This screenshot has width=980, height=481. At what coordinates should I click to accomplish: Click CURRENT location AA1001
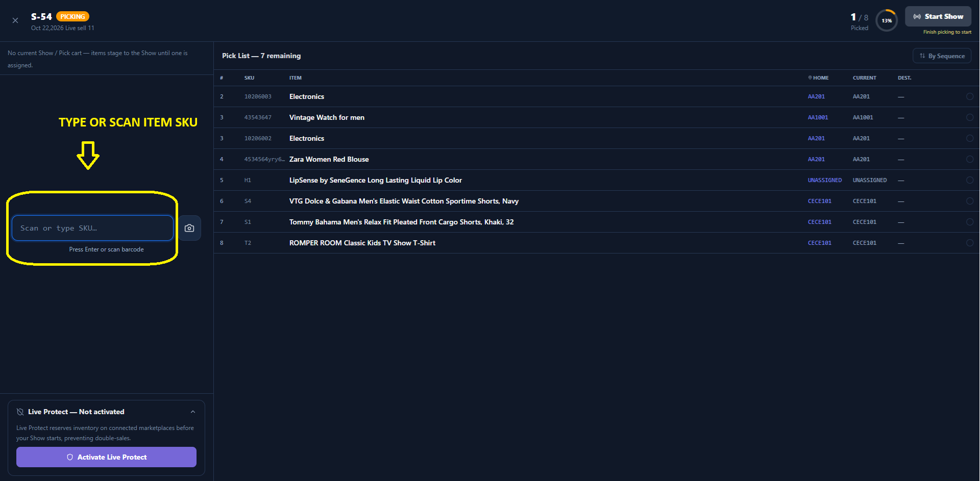coord(863,117)
